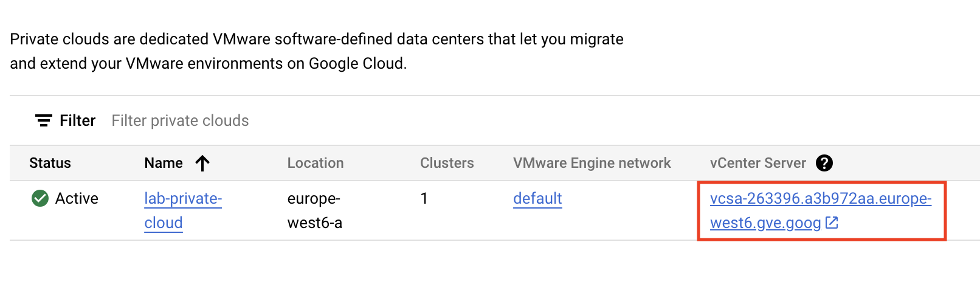Viewport: 980px width, 287px height.
Task: Click the ascending sort arrow next to Name
Action: 202,163
